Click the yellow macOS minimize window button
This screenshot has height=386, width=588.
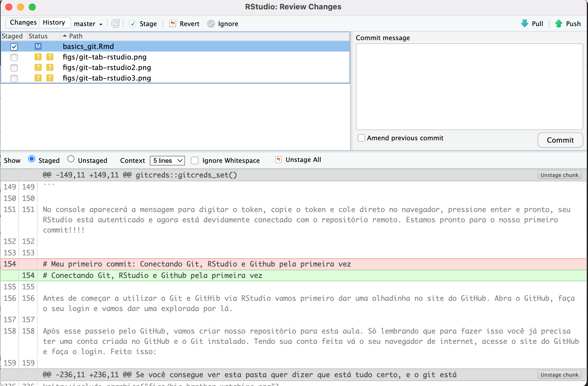point(21,7)
